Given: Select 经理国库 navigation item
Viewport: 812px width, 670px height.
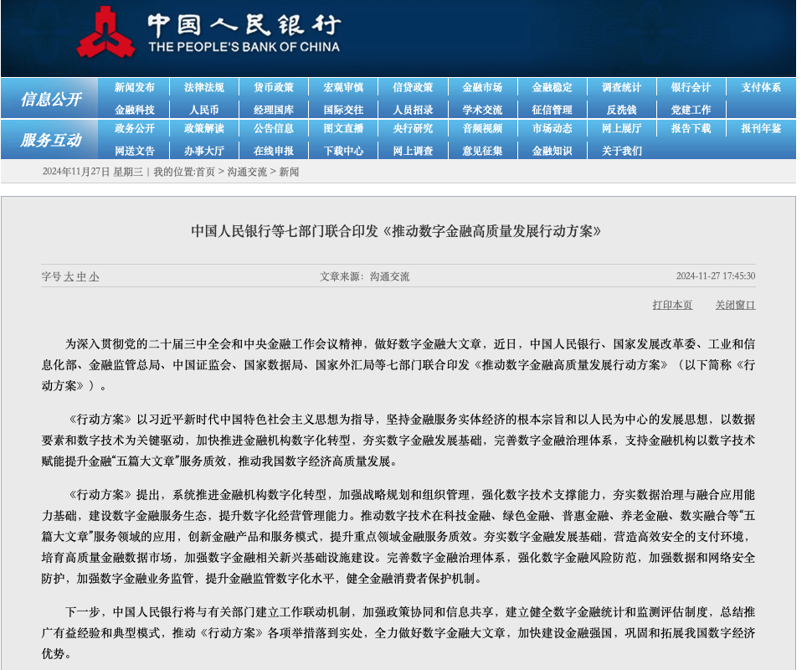Looking at the screenshot, I should pos(274,110).
